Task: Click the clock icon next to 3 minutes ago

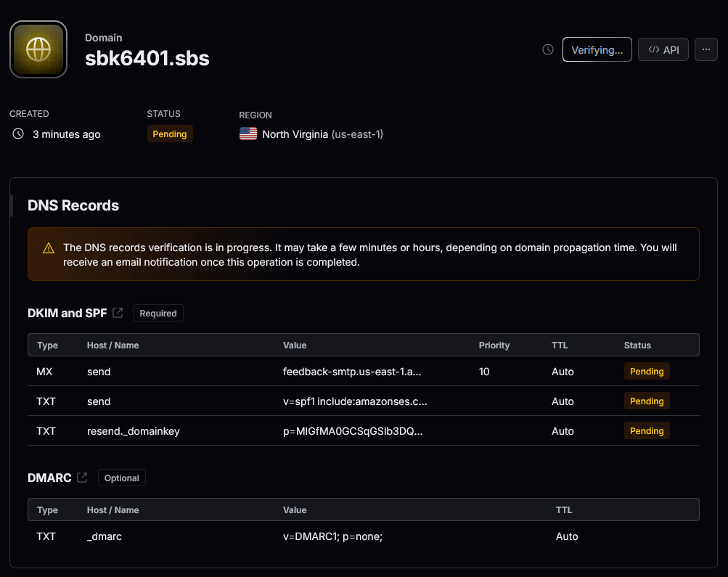Action: [18, 134]
